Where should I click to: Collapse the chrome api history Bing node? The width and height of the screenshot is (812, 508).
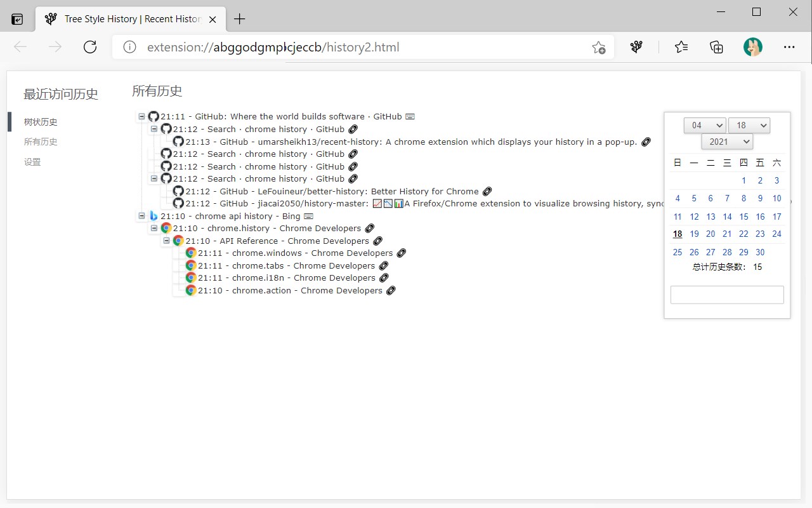tap(141, 216)
